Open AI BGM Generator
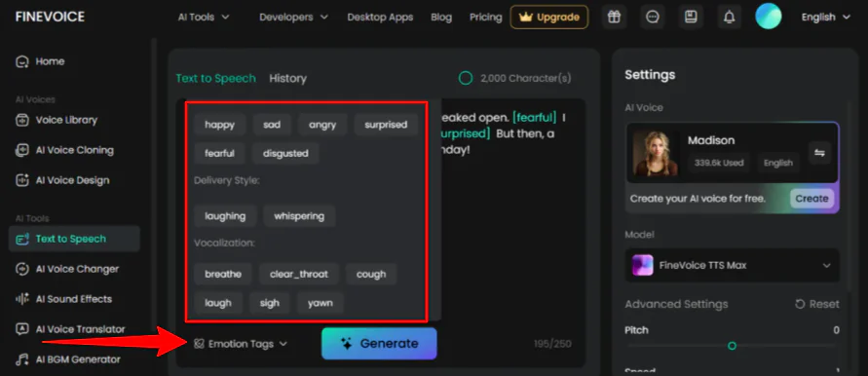Image resolution: width=868 pixels, height=376 pixels. tap(67, 359)
